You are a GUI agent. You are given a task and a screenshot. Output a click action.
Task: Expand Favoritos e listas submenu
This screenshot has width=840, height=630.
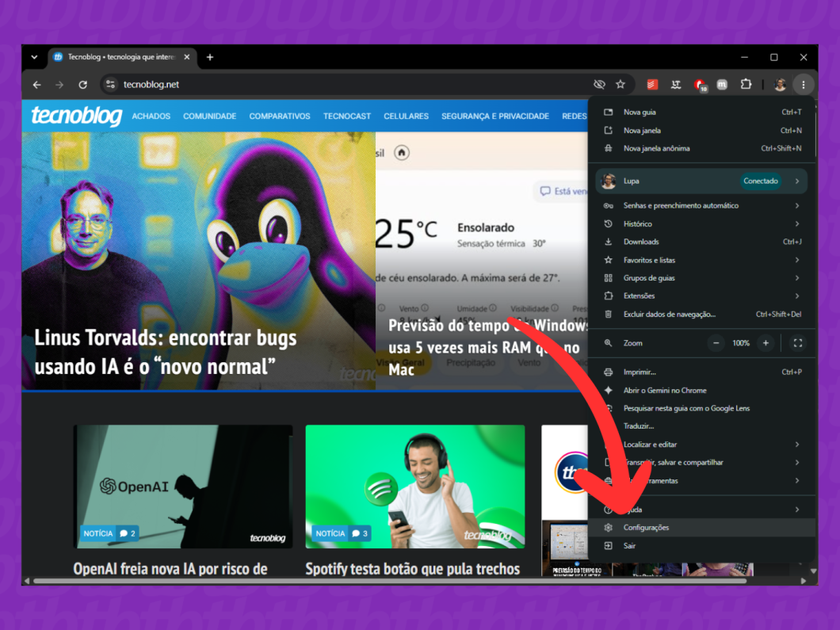pos(702,261)
